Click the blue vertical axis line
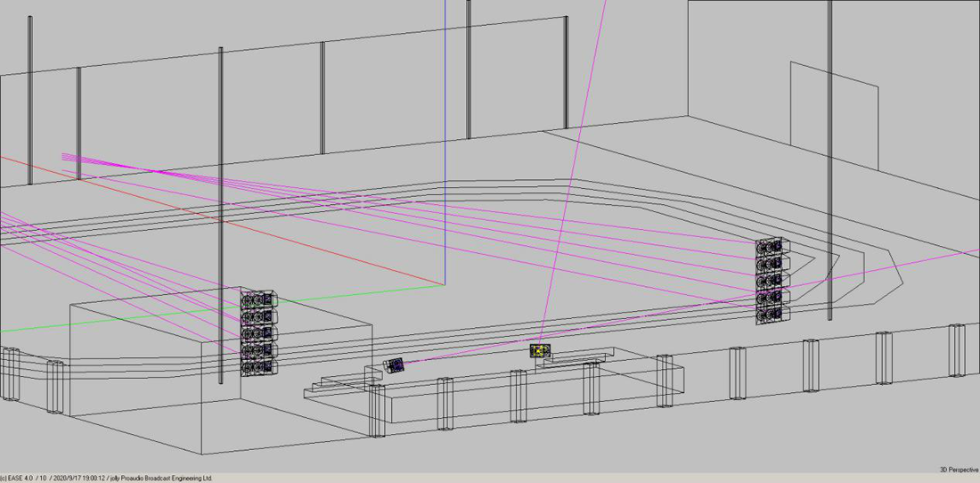The width and height of the screenshot is (980, 483). click(445, 134)
